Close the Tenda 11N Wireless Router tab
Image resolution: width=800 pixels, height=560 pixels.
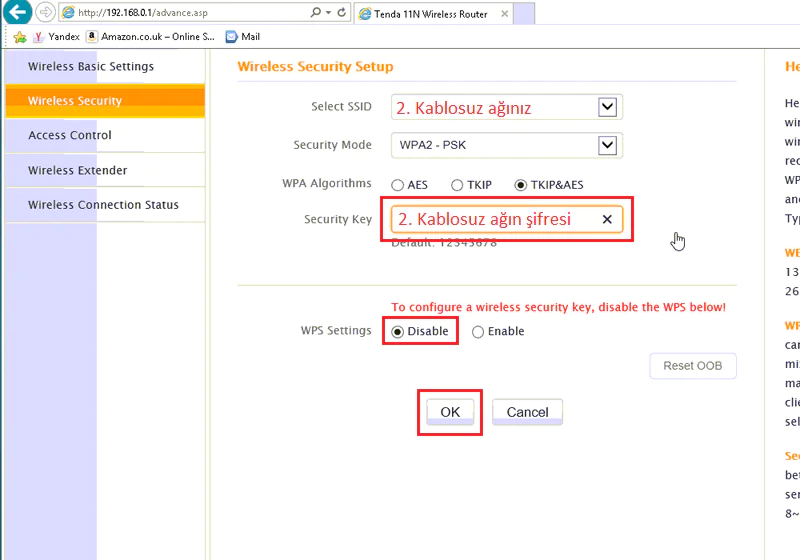click(504, 14)
